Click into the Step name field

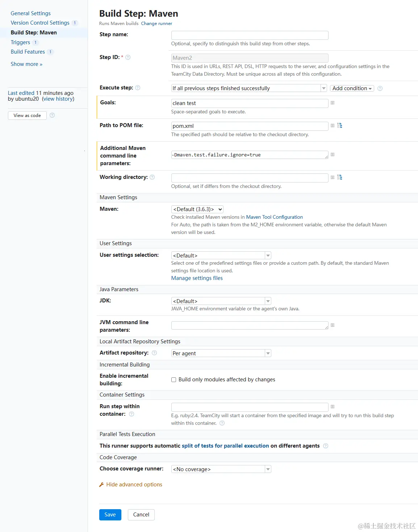click(x=250, y=35)
